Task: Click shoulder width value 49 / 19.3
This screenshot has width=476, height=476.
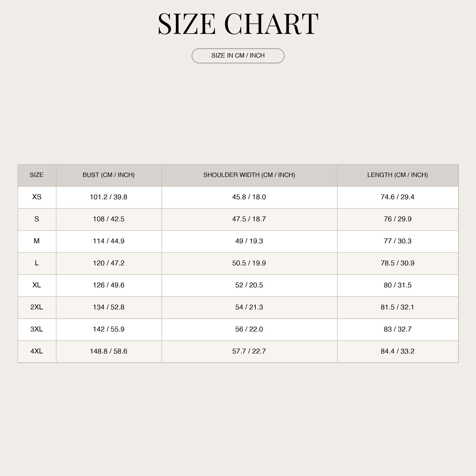Action: (x=249, y=241)
